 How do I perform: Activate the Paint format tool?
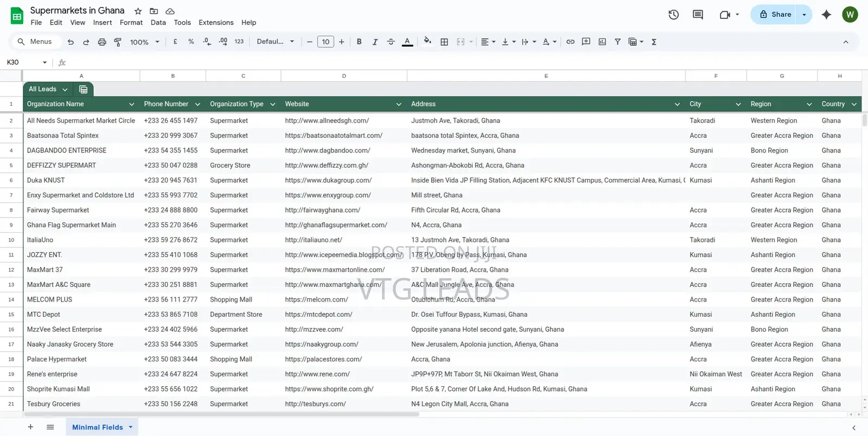coord(118,42)
